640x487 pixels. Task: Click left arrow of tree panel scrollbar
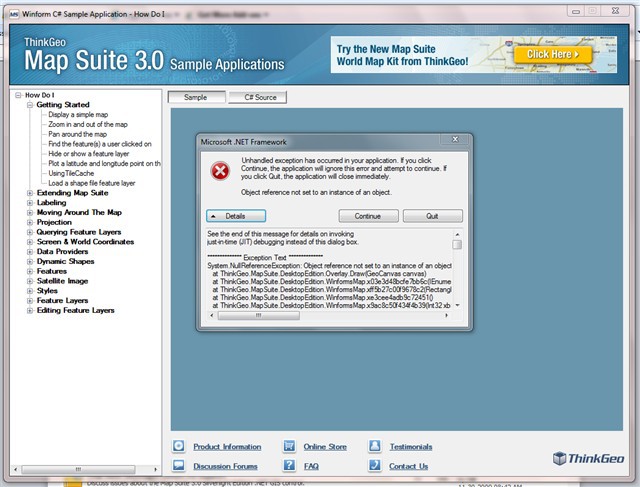(16, 469)
